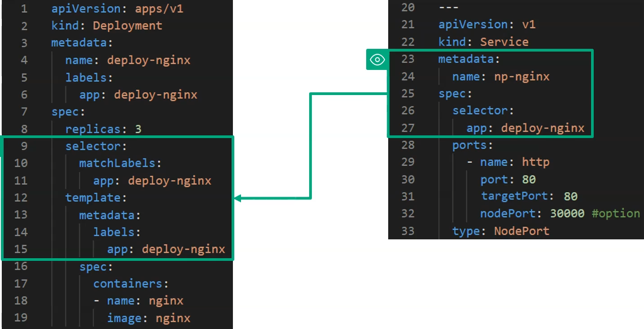The image size is (644, 329).
Task: Click 'app: deploy-nginx' on line 6
Action: 138,95
